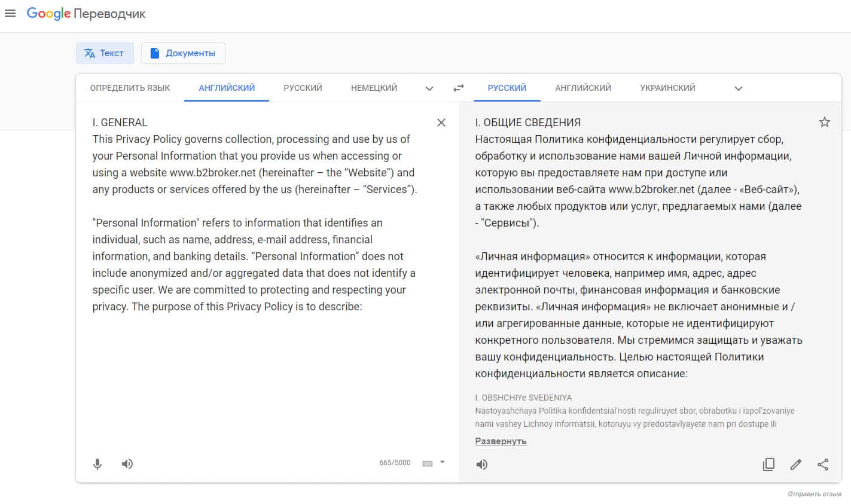Click Развернуть to expand transliteration
Image resolution: width=851 pixels, height=504 pixels.
coord(501,441)
